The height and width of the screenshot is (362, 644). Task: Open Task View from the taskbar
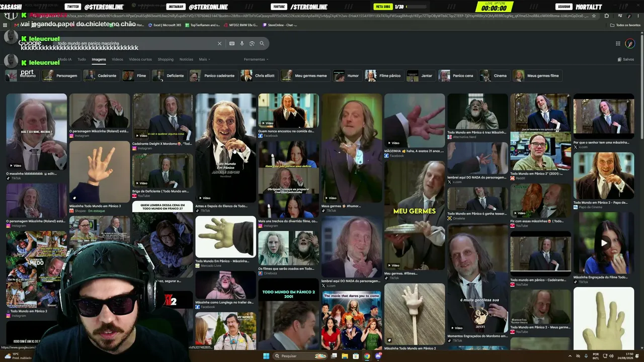[x=334, y=356]
